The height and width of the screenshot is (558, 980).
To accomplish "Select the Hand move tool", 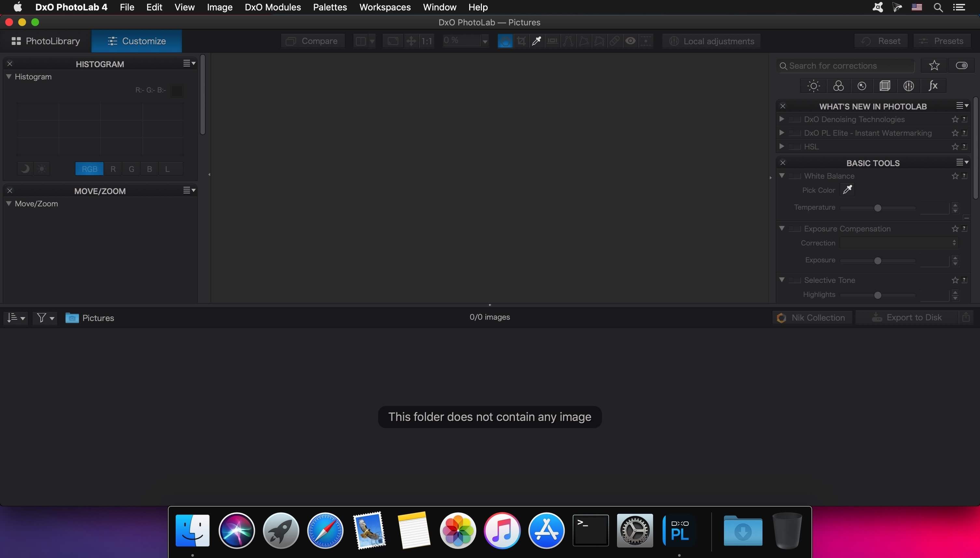I will (x=505, y=41).
